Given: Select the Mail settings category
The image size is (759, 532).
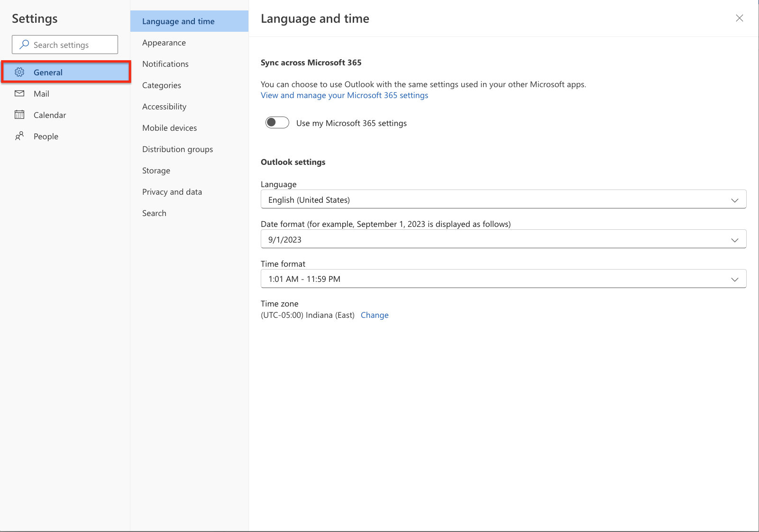Looking at the screenshot, I should (x=66, y=93).
